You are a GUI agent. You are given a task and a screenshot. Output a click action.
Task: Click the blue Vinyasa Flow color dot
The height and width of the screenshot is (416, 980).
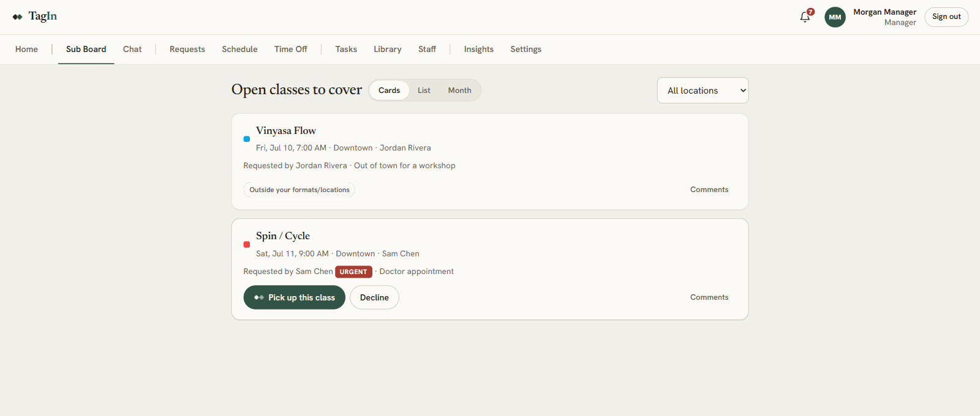pos(247,139)
